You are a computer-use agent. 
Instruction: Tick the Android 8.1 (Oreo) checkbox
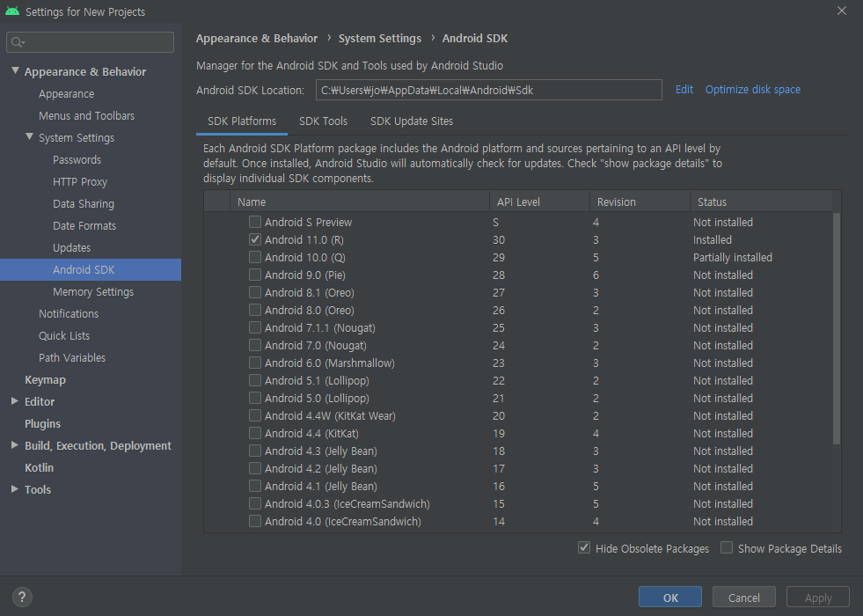[x=255, y=292]
